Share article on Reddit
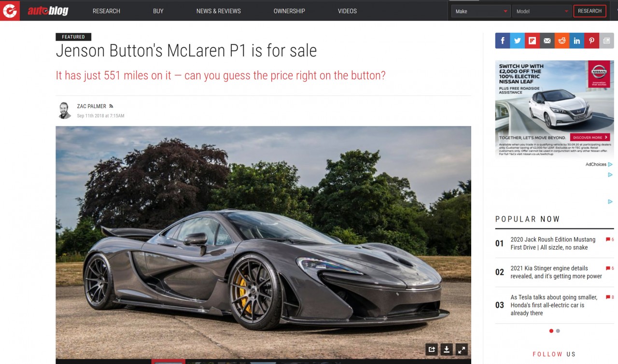 point(562,41)
